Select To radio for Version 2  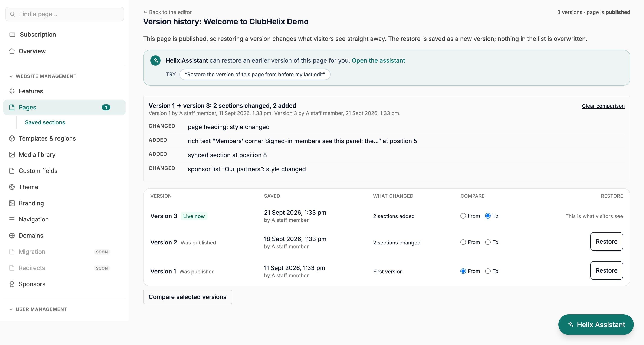point(488,242)
